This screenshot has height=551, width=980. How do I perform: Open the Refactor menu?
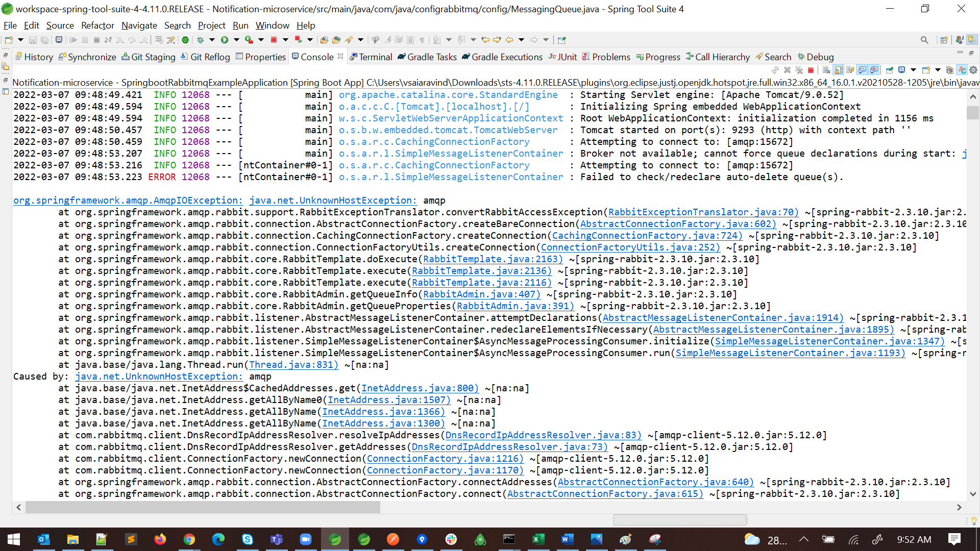[x=97, y=26]
